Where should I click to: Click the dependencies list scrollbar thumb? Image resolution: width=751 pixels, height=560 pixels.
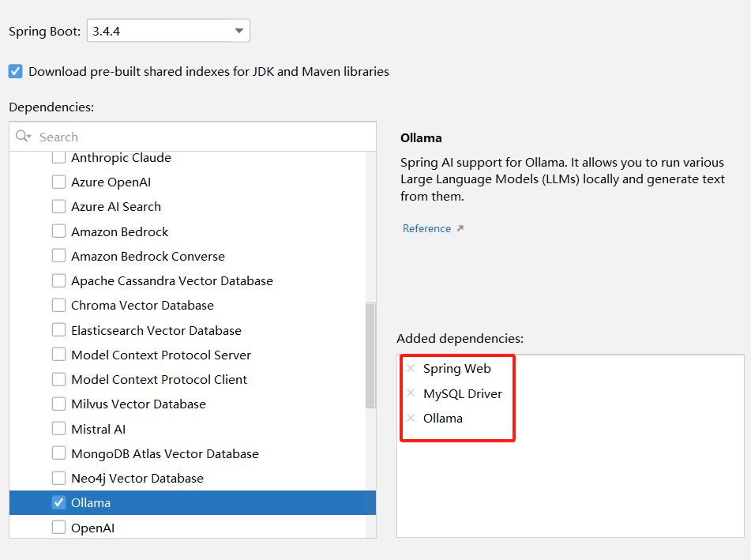pyautogui.click(x=370, y=355)
